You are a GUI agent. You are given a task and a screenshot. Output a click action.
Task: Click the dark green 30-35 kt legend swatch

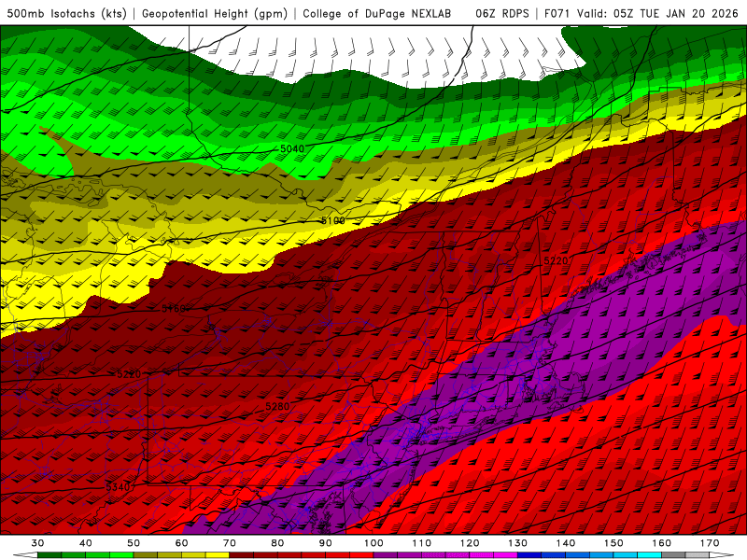click(x=49, y=555)
